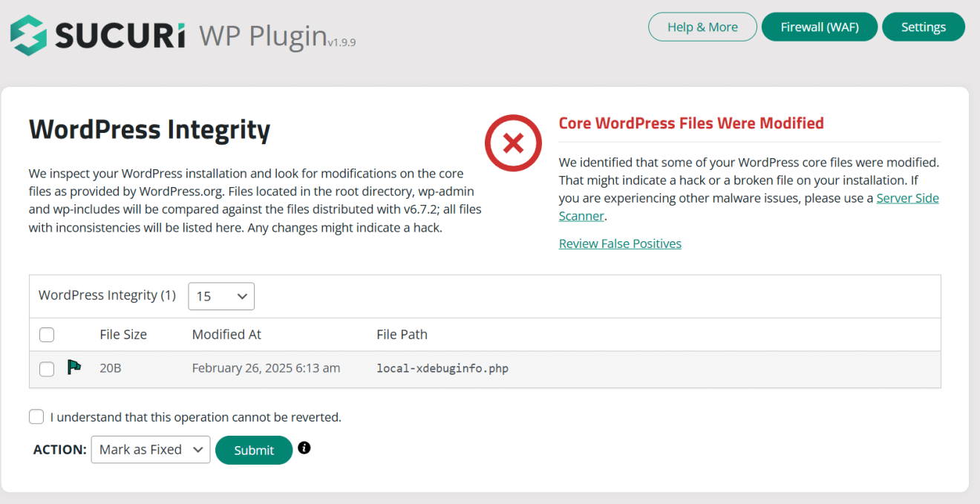Click the red X error status icon

(x=513, y=143)
